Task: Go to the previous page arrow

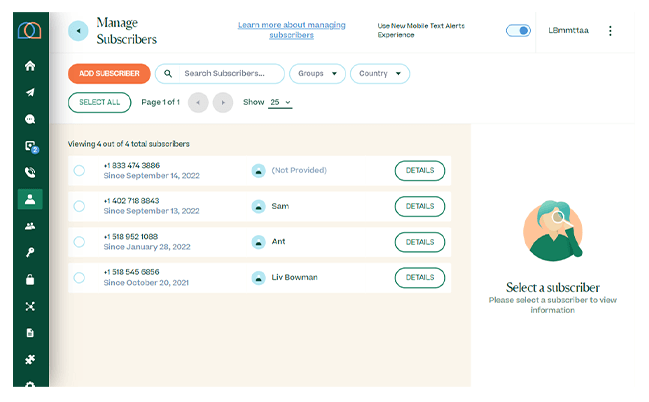Action: point(198,102)
